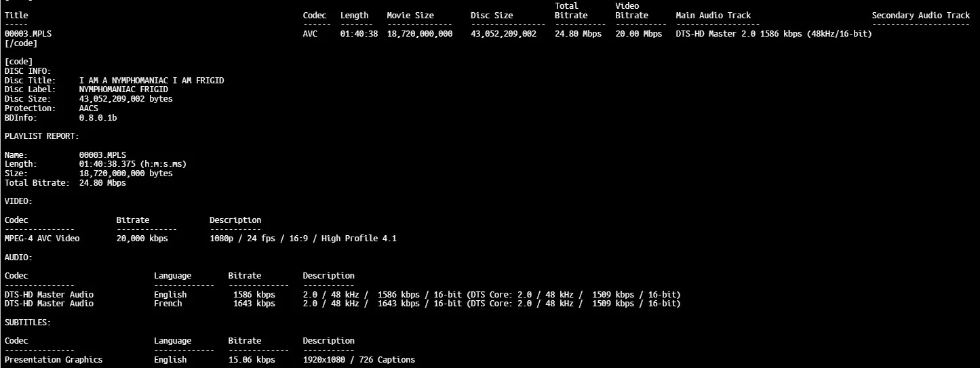Screen dimensions: 980x368
Task: Select the Presentation Graphics codec entry
Action: pos(54,360)
